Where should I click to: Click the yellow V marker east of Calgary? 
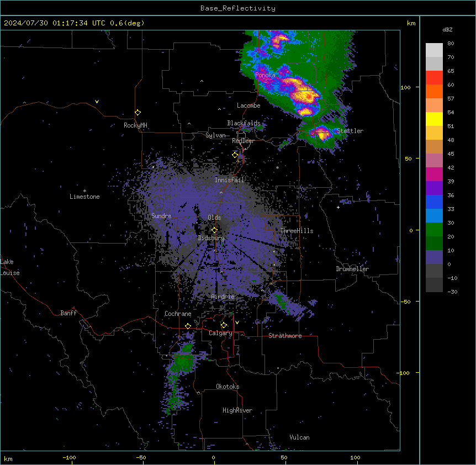point(237,323)
